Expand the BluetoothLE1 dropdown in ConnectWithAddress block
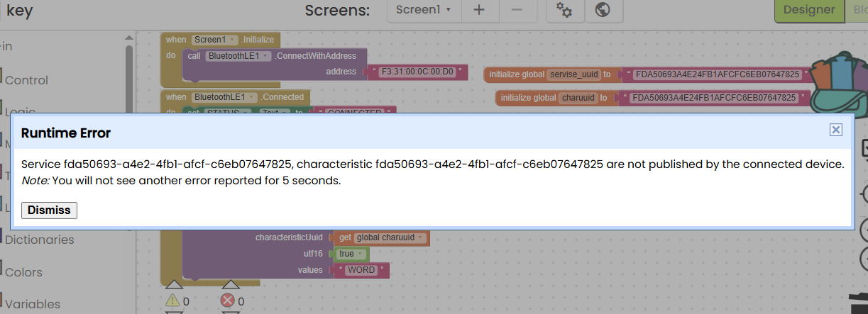 pos(238,56)
